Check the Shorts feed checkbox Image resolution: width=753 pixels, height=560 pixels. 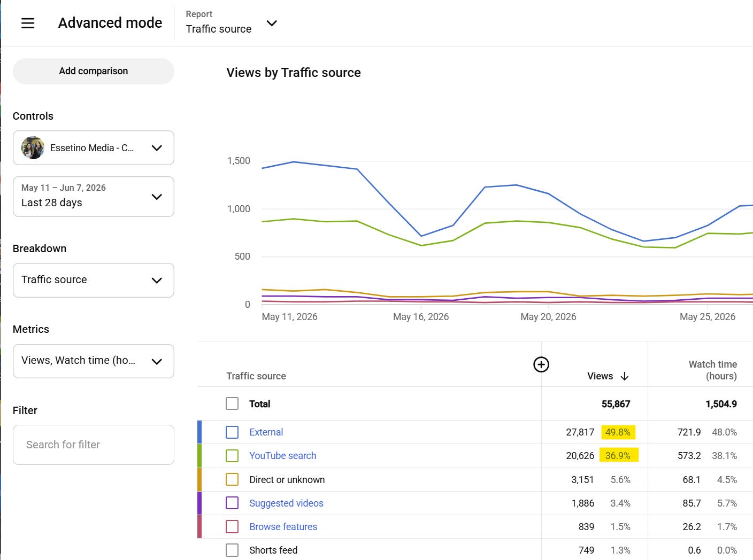[232, 550]
